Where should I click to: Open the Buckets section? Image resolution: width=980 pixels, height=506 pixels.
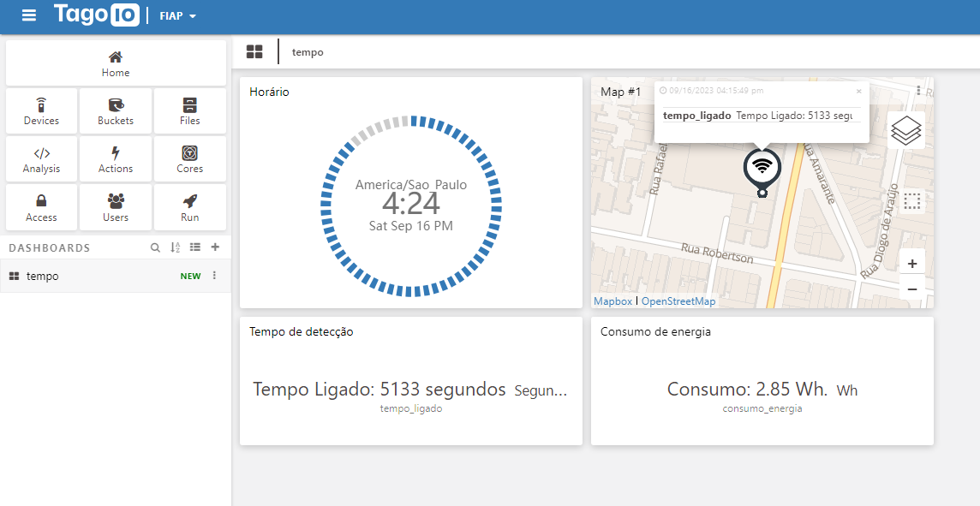tap(115, 110)
